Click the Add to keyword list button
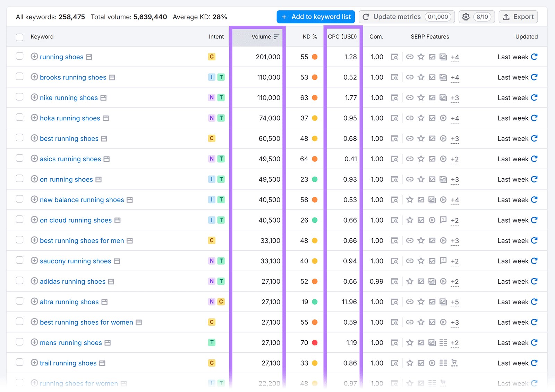The image size is (555, 392). click(x=315, y=17)
